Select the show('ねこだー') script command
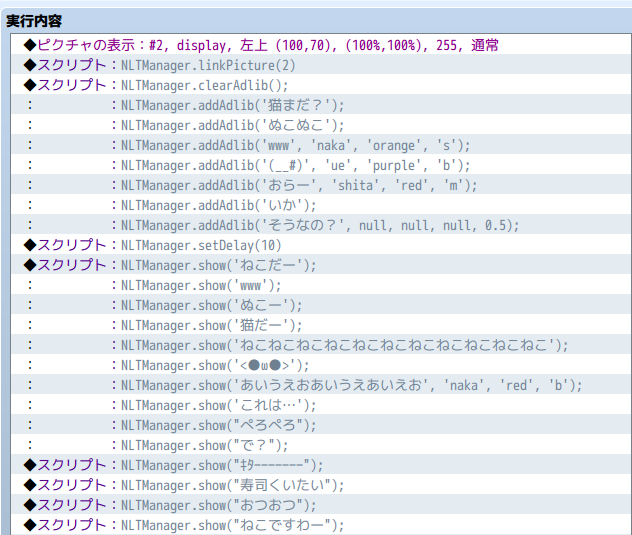The width and height of the screenshot is (632, 535). (321, 265)
